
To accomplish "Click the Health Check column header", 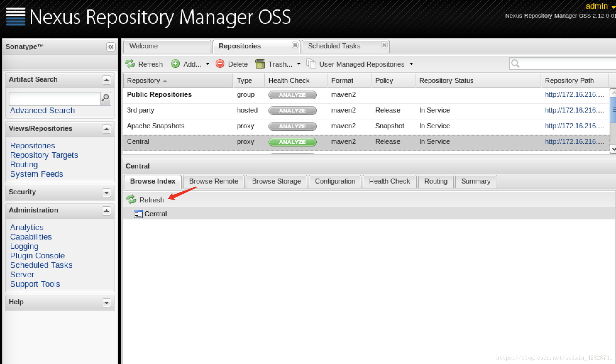I will (x=296, y=81).
